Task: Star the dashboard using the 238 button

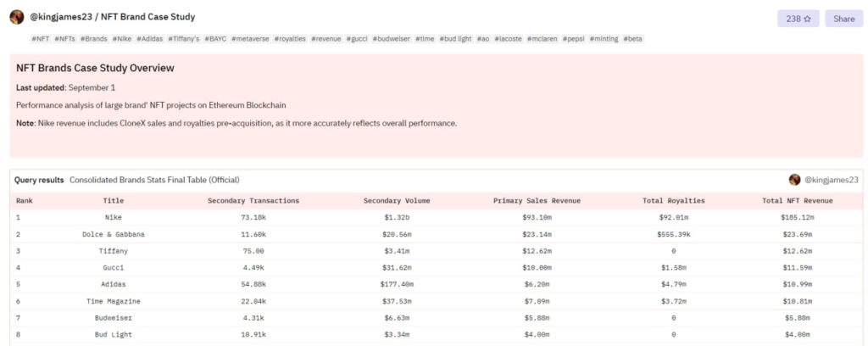Action: 798,19
